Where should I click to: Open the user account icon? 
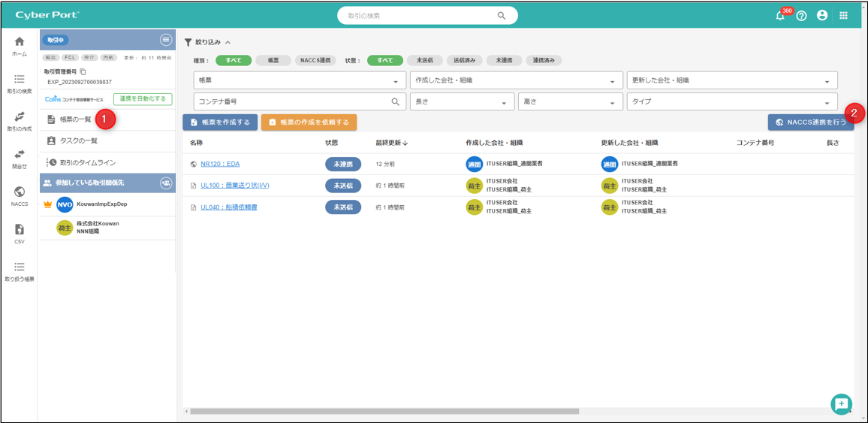pyautogui.click(x=822, y=16)
